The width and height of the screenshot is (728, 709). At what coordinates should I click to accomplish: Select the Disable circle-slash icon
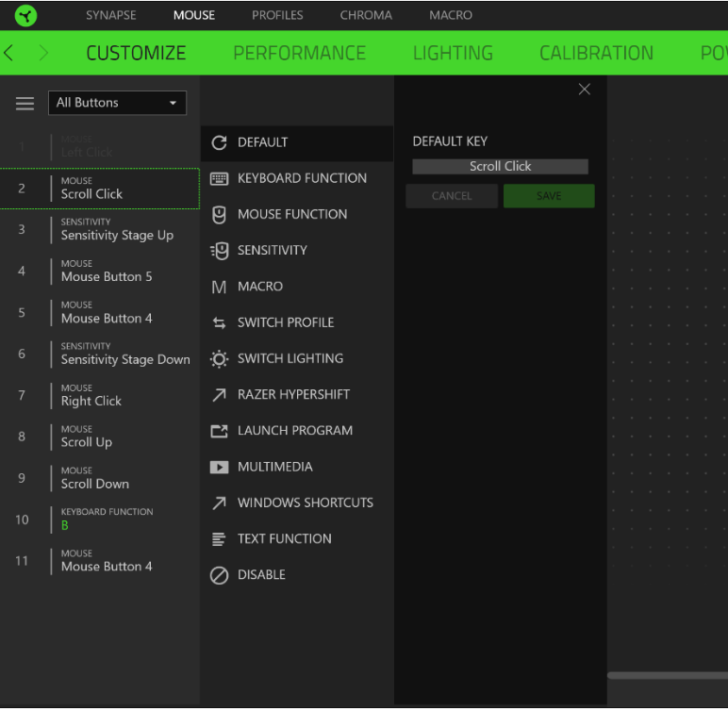coord(219,575)
